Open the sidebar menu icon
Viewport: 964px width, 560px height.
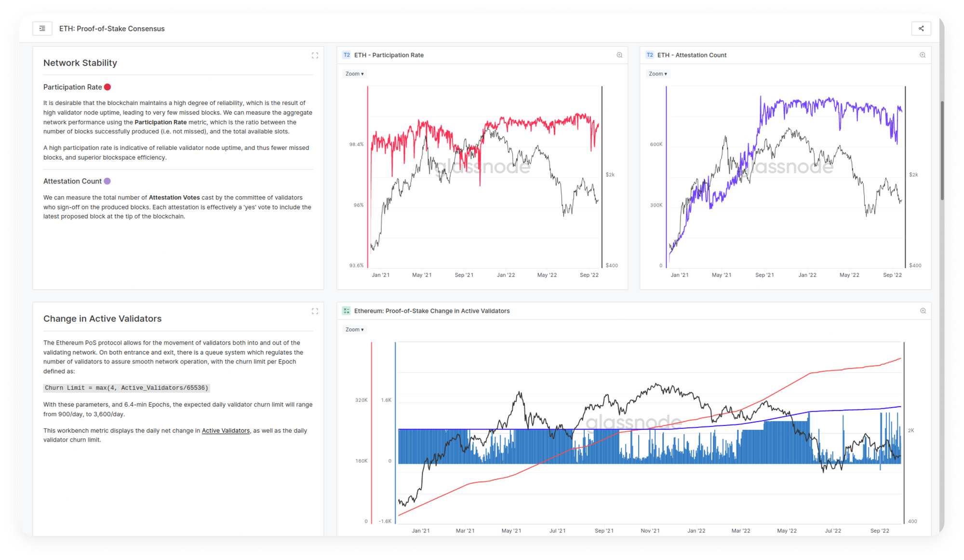pos(42,28)
